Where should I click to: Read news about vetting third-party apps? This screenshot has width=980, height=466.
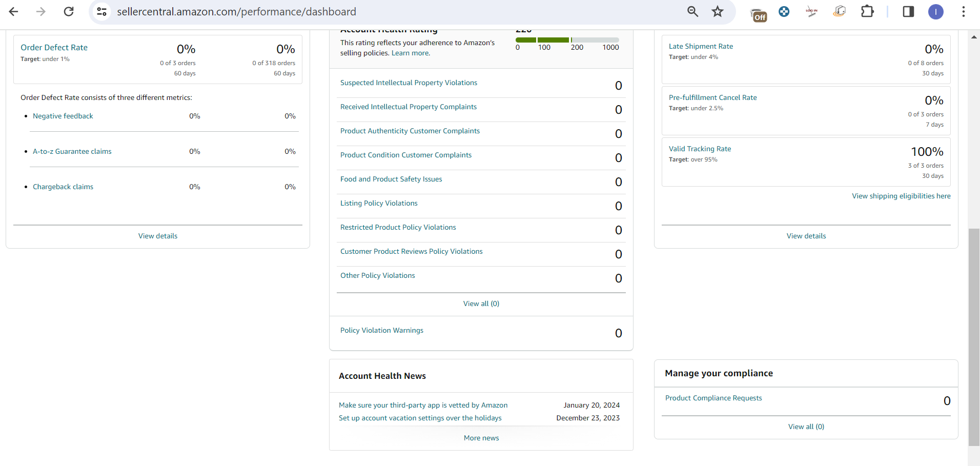coord(423,405)
